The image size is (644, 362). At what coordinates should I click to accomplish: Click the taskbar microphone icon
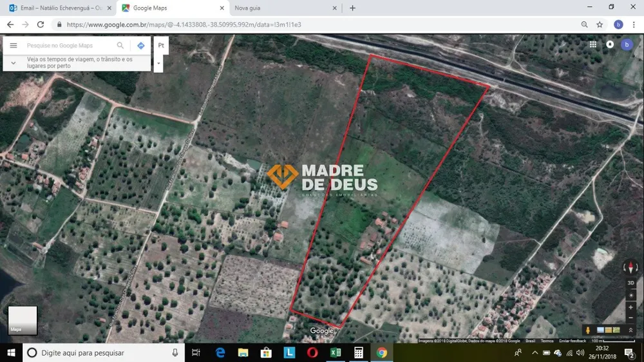pos(175,352)
